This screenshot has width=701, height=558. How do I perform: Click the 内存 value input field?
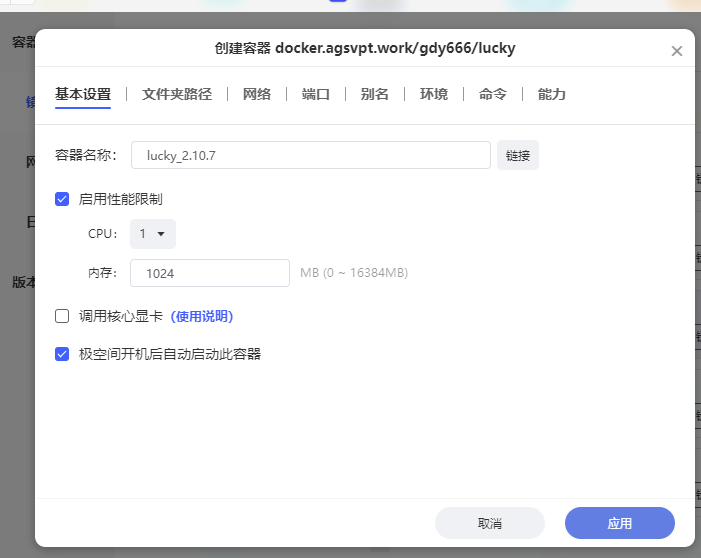click(x=210, y=273)
